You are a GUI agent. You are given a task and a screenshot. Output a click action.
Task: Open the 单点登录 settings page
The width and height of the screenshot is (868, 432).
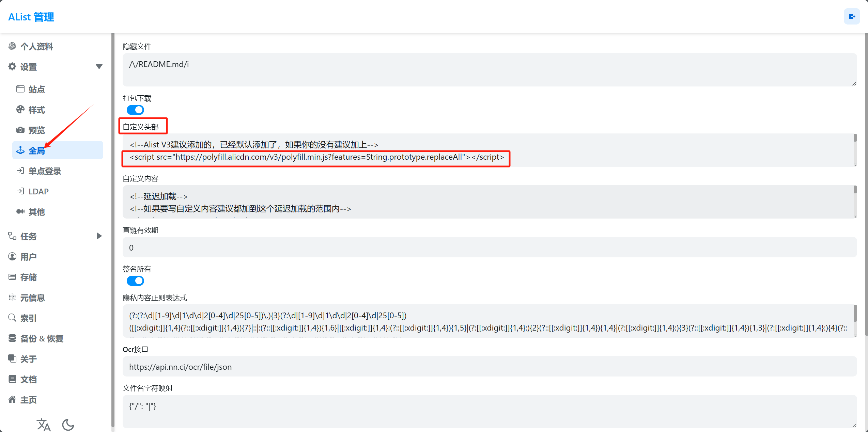44,171
